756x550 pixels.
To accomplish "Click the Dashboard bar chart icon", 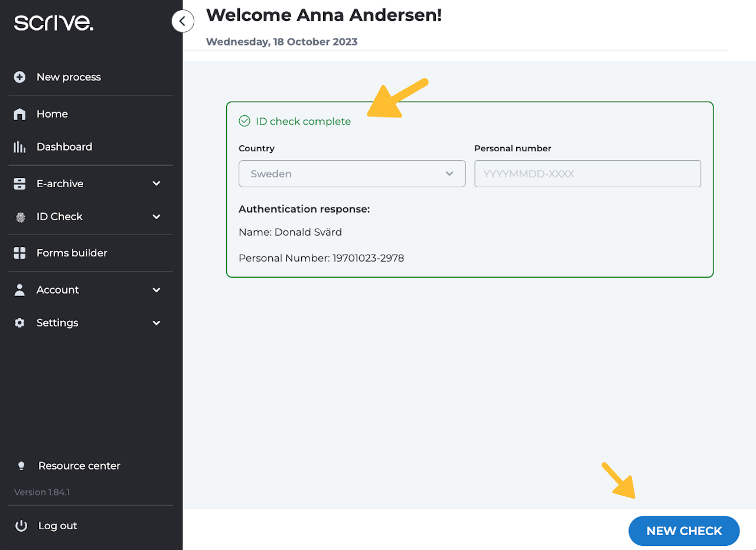I will (19, 147).
